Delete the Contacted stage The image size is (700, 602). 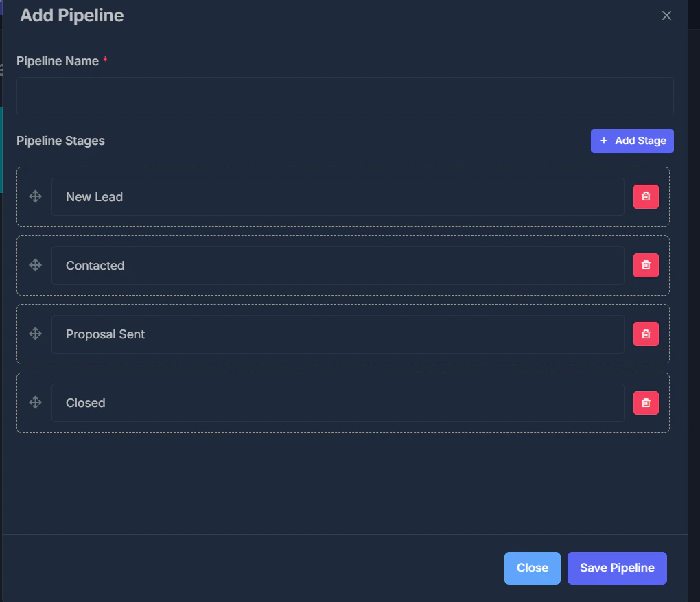(645, 265)
